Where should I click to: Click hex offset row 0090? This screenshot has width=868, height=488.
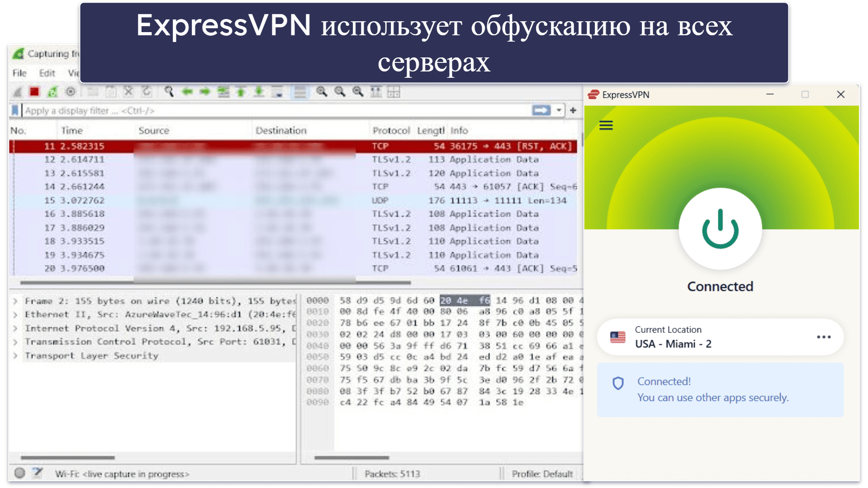click(x=318, y=403)
